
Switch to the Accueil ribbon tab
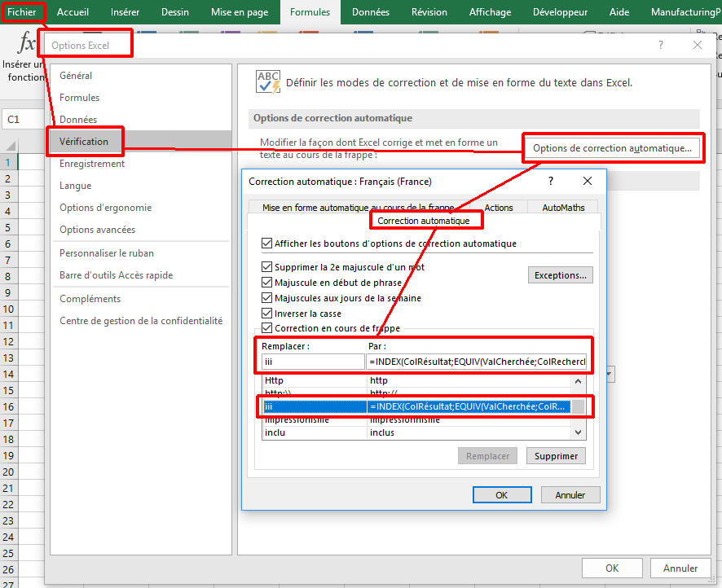(73, 12)
